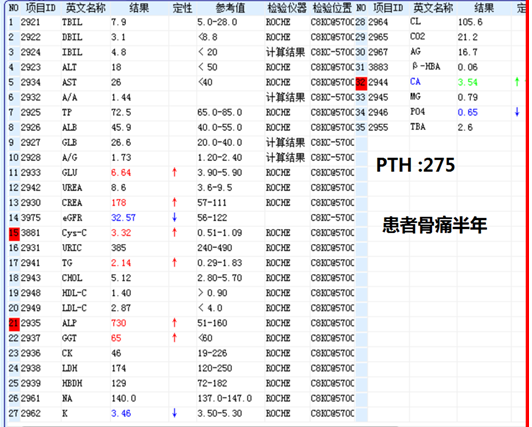Select red-highlighted row number 32
Image resolution: width=532 pixels, height=427 pixels.
(x=361, y=82)
